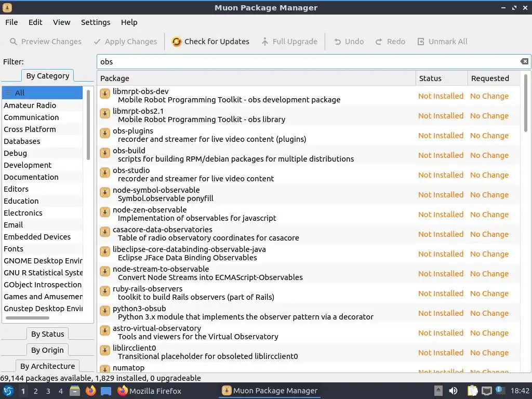Screen dimensions: 532x399
Task: Switch to the By Architecture filter tab
Action: pyautogui.click(x=47, y=366)
